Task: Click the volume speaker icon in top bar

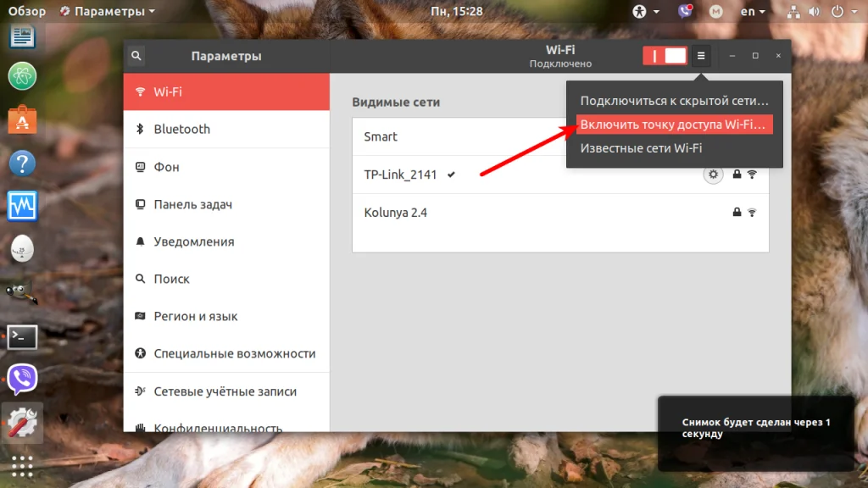Action: [815, 12]
